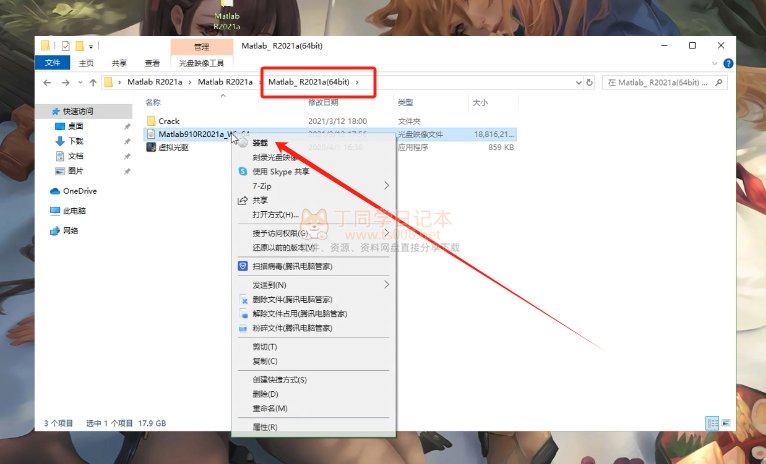Open 此电脑 in the navigation pane
This screenshot has width=766, height=464.
click(x=74, y=211)
